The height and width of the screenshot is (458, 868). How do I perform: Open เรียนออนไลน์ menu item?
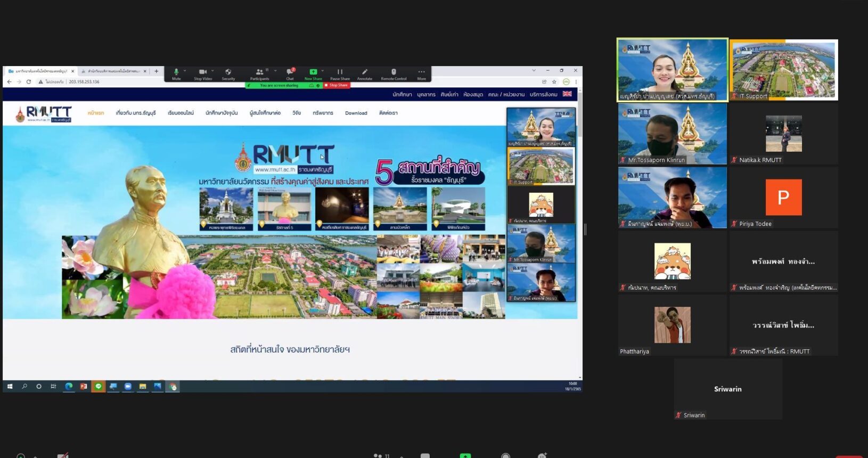181,113
